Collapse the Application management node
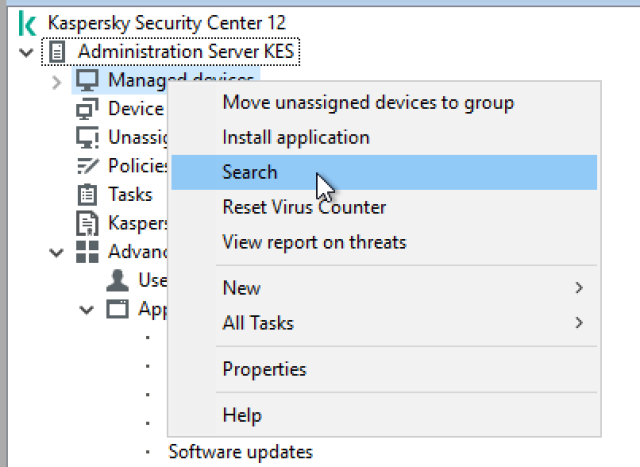 86,309
